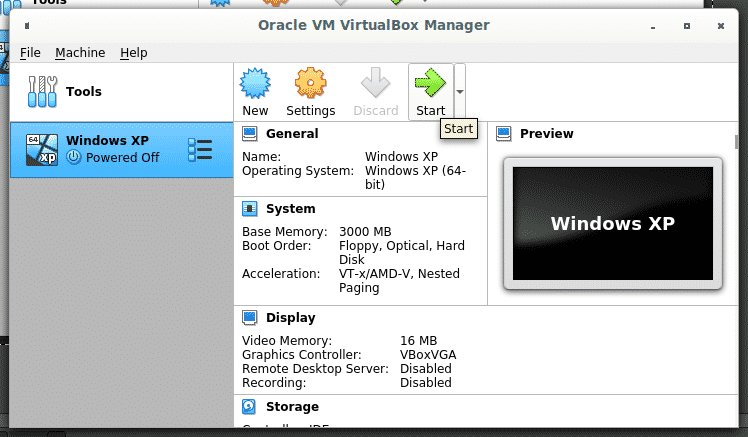Open the Help menu
The image size is (748, 437).
click(133, 52)
